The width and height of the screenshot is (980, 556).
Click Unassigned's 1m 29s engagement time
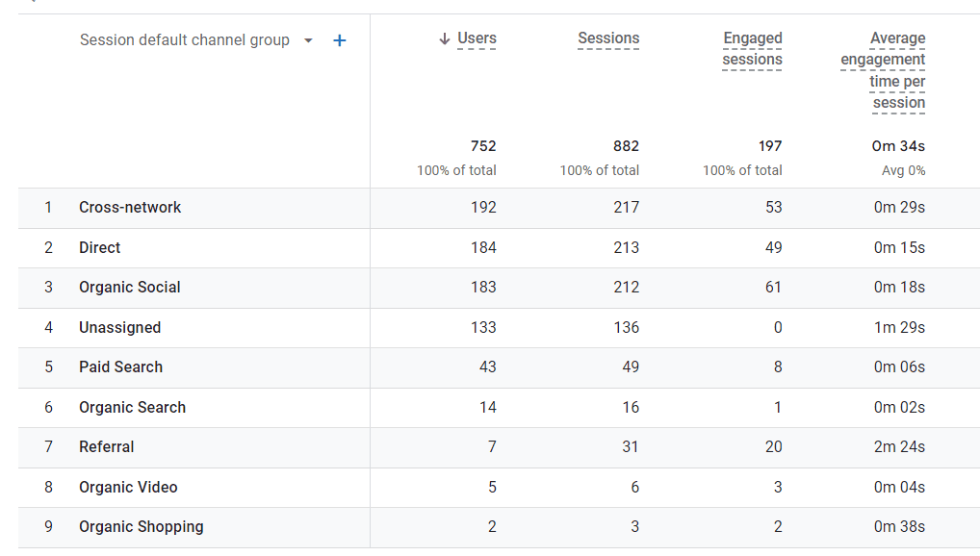(899, 328)
